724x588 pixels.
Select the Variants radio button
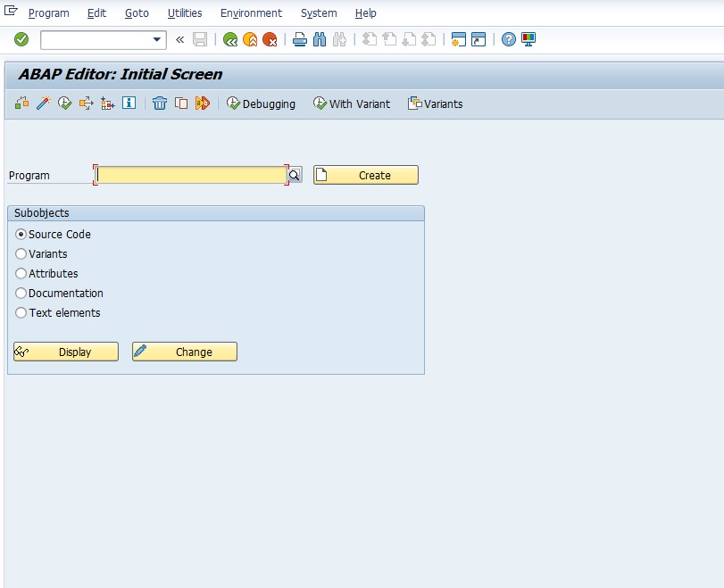point(20,253)
